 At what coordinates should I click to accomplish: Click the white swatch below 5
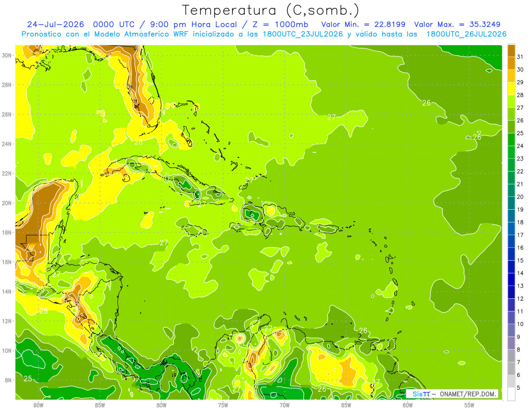coord(511,394)
